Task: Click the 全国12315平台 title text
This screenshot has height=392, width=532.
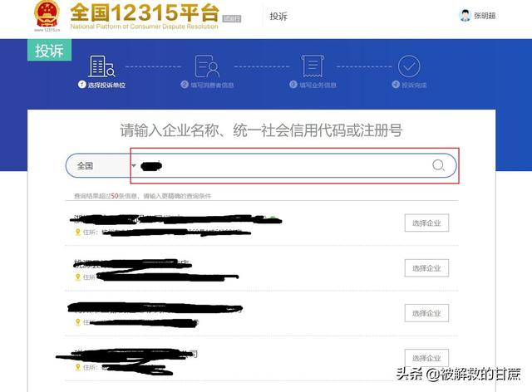Action: point(145,12)
